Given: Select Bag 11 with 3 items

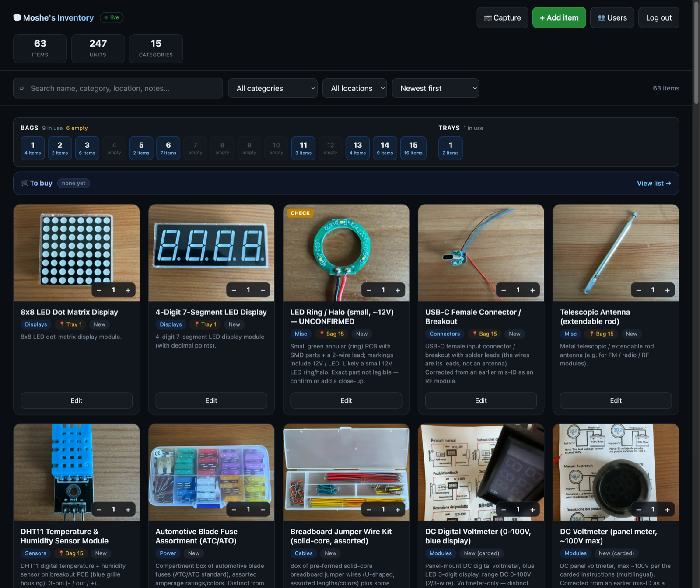Looking at the screenshot, I should coord(303,148).
